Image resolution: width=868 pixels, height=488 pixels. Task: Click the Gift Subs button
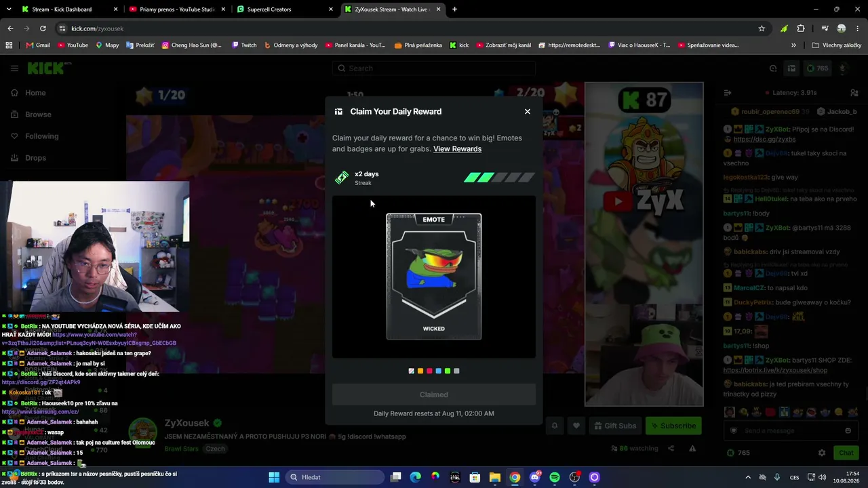tap(615, 426)
